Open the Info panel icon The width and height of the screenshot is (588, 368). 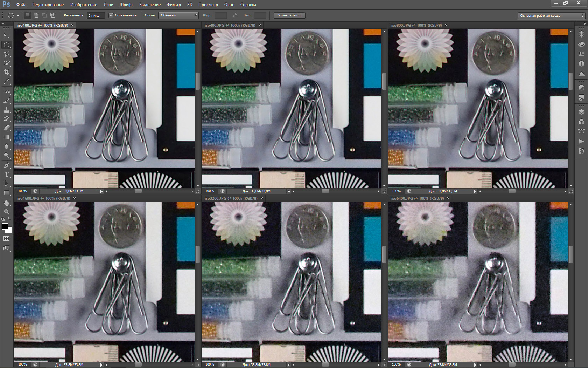tap(581, 64)
